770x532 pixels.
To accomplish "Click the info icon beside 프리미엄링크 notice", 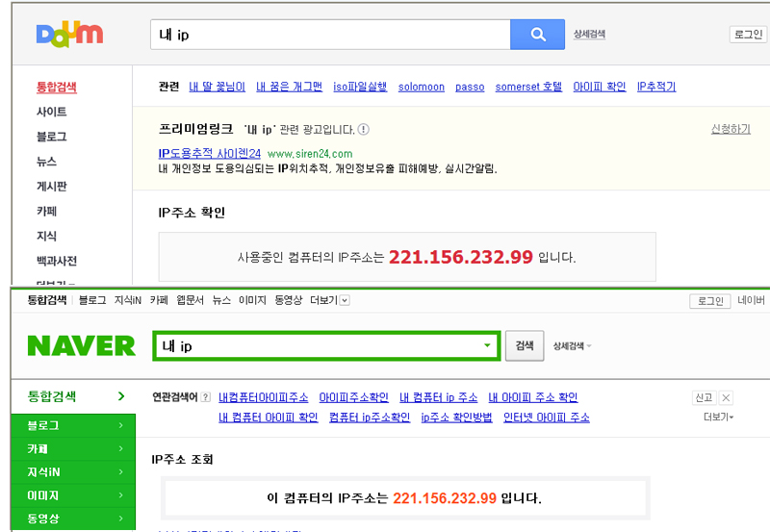I will pos(364,130).
